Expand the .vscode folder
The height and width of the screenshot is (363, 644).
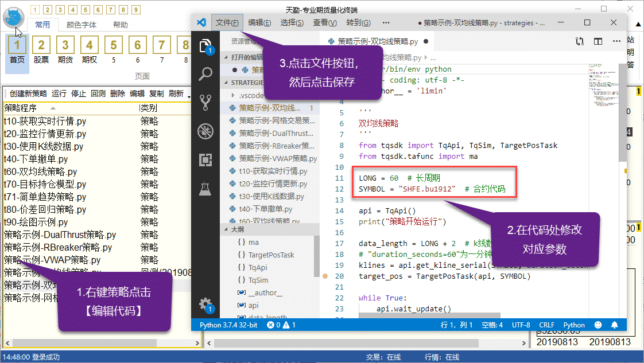[x=231, y=95]
